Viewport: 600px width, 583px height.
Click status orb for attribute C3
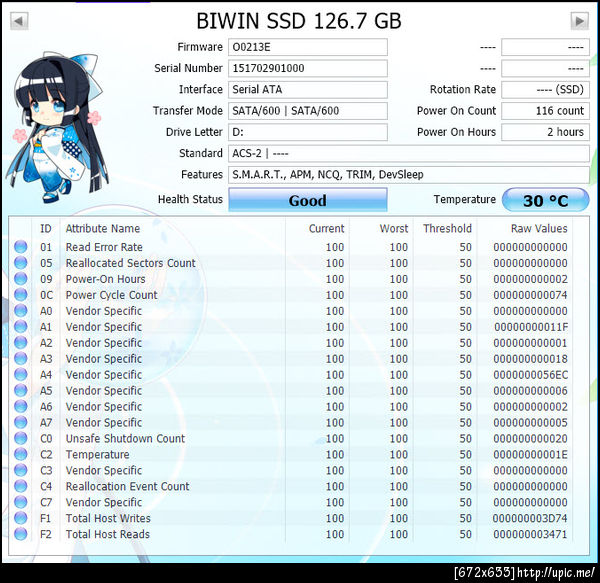point(21,470)
